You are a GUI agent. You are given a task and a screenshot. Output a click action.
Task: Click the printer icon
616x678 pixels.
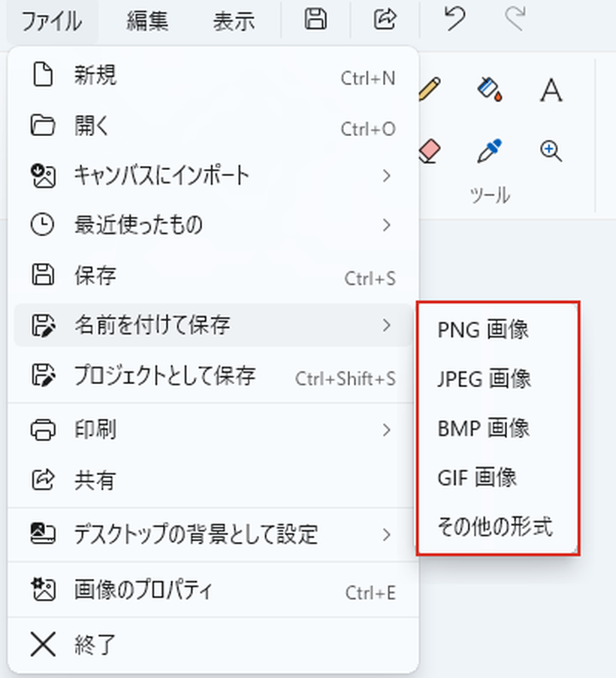(43, 430)
